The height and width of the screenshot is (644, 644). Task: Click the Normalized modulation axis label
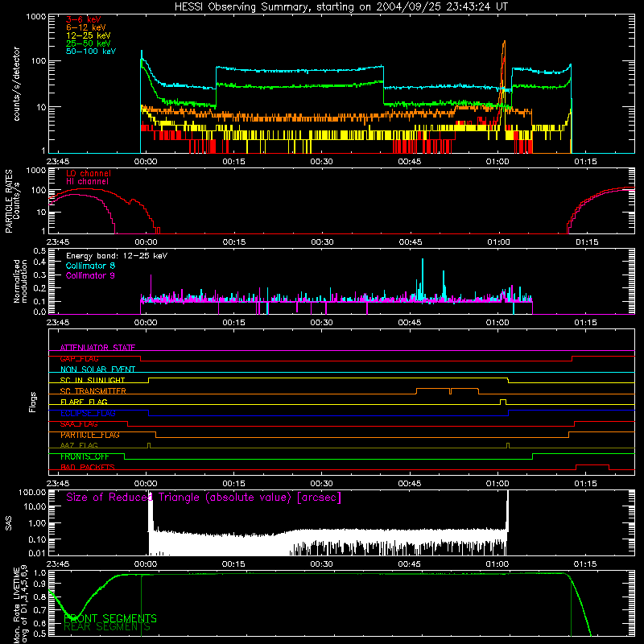coord(20,281)
